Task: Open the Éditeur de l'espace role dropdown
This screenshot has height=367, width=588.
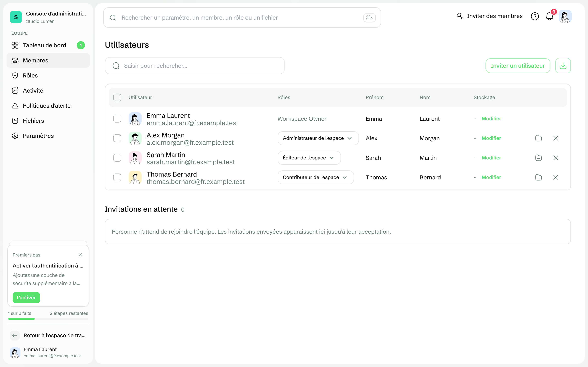Action: [309, 158]
